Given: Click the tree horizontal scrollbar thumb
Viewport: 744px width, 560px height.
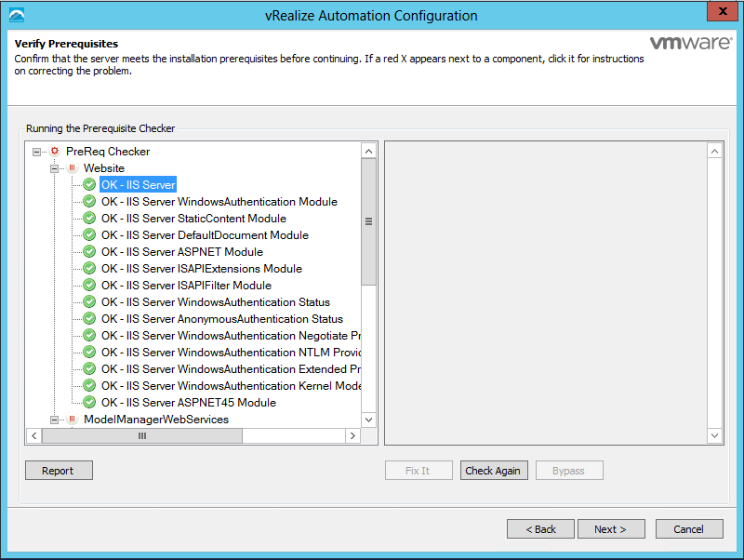Looking at the screenshot, I should (x=142, y=435).
